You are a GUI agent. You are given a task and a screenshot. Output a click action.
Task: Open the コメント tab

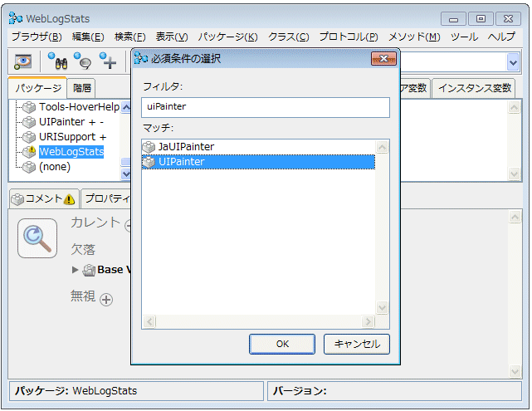(43, 198)
